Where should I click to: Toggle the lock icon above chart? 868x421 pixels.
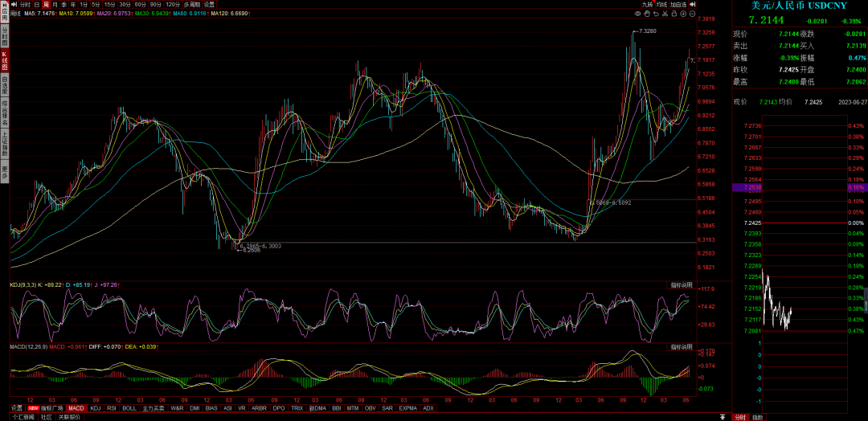pos(674,14)
